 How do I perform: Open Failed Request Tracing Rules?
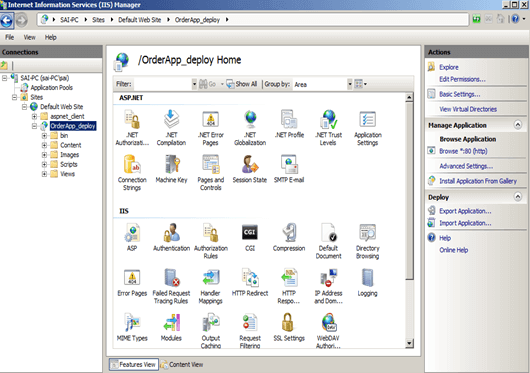coord(171,287)
